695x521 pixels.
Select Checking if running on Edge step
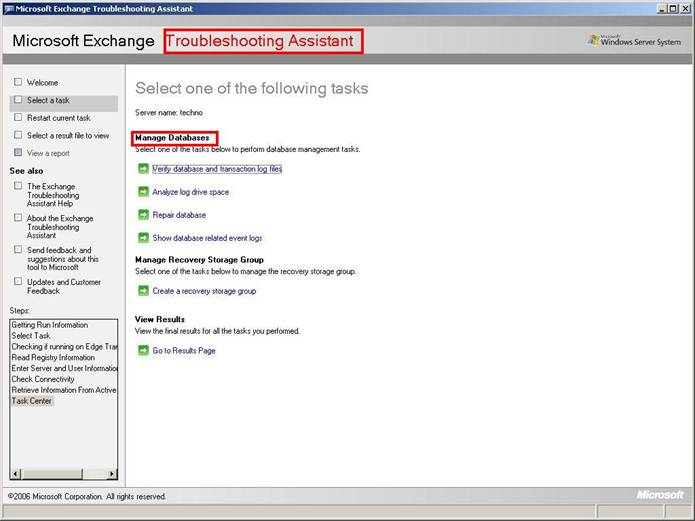64,347
